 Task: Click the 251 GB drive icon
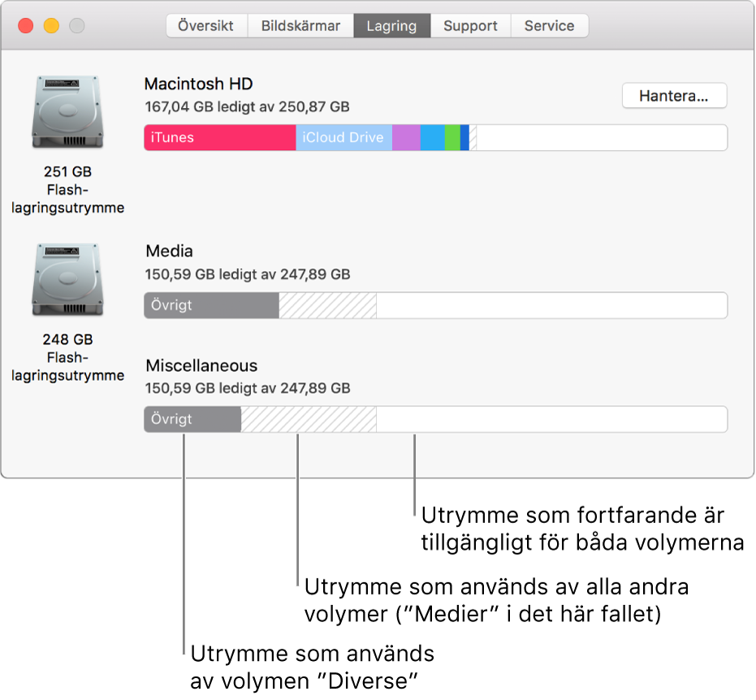click(67, 111)
